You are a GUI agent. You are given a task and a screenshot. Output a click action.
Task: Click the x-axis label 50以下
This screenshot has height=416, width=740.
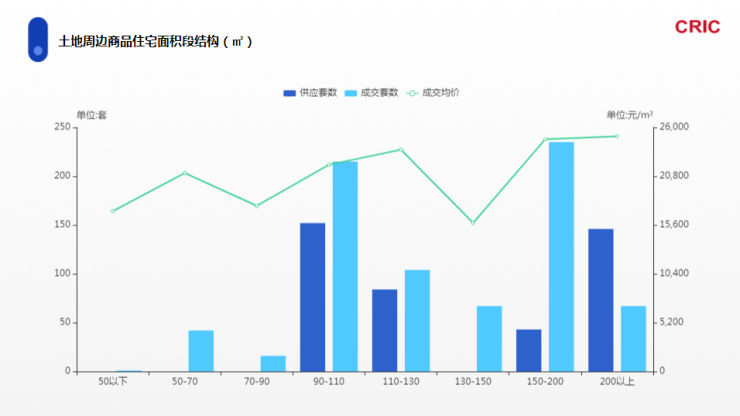[113, 382]
